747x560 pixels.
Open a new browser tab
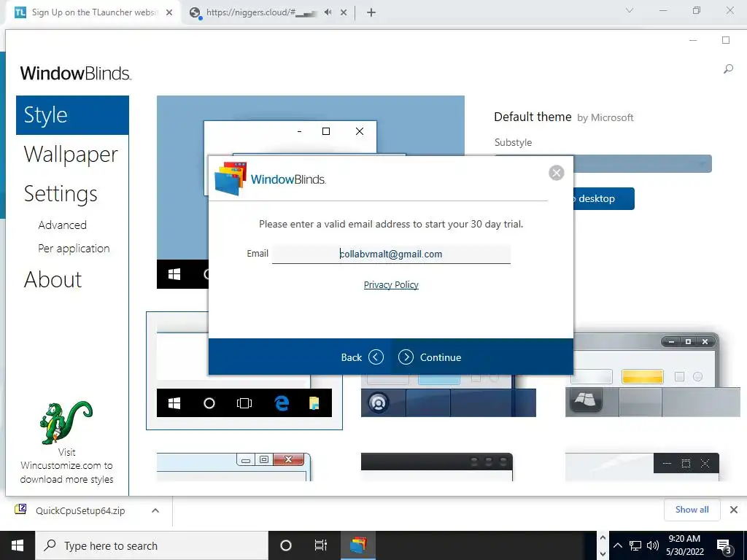point(371,12)
